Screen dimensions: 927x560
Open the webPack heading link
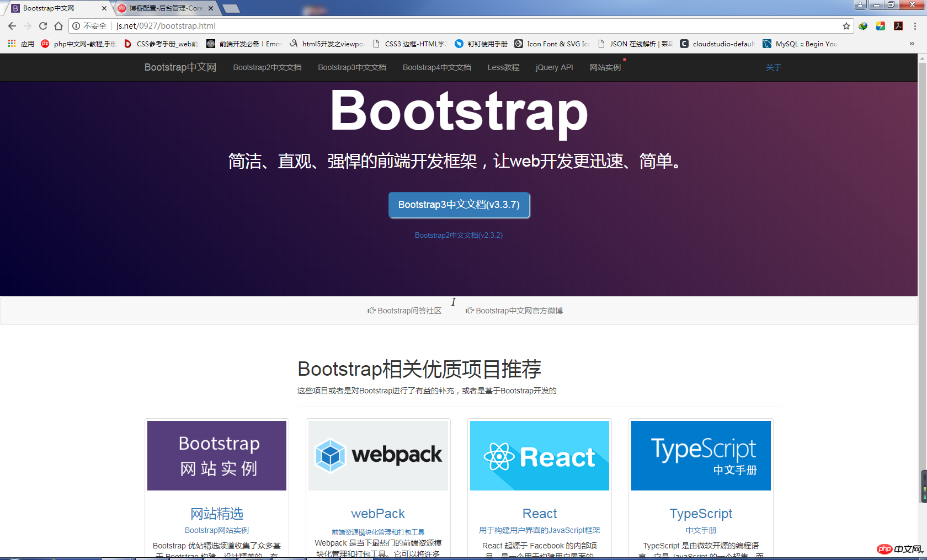pos(378,514)
